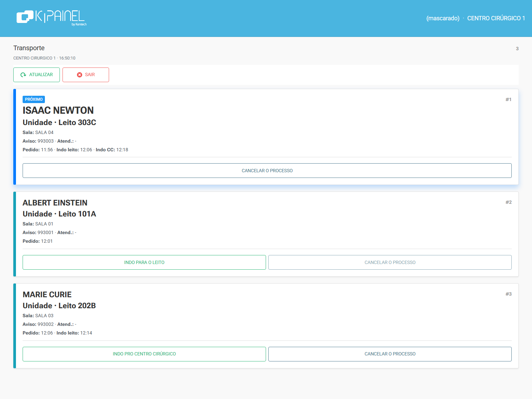Click Aviso 993002 line

pyautogui.click(x=50, y=324)
